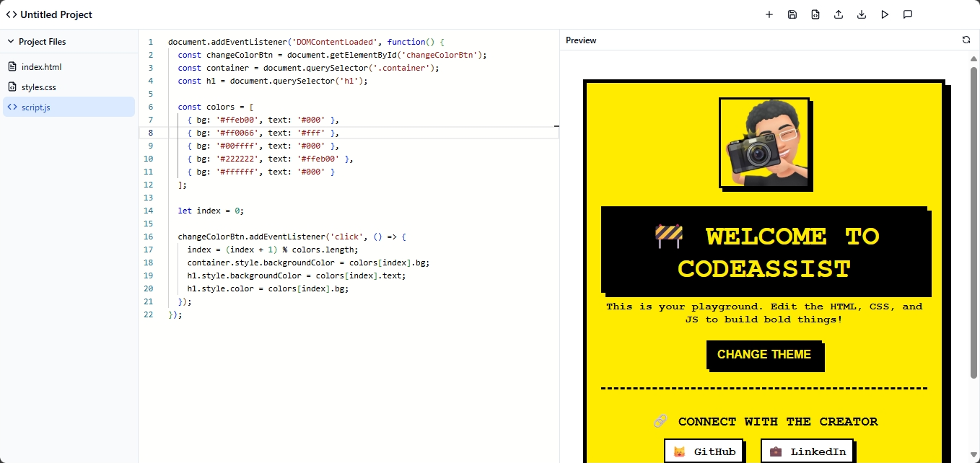Click the plus icon to add new file
Screen dimensions: 980x463
[x=769, y=14]
